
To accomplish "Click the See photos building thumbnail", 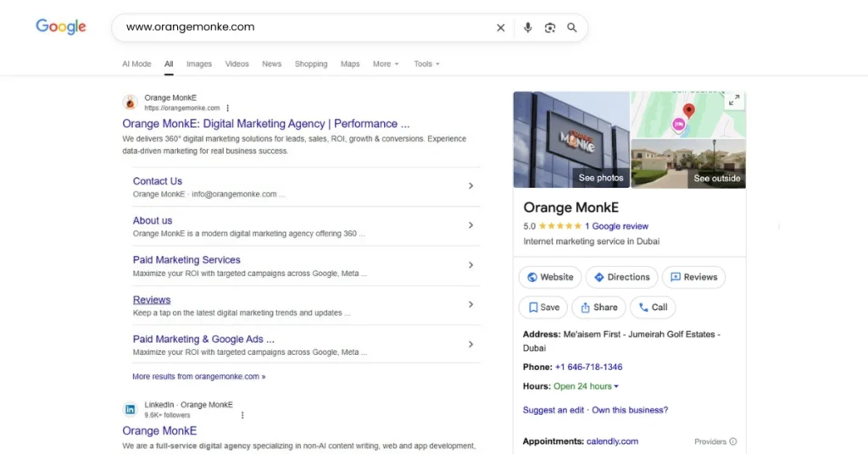I will coord(571,140).
